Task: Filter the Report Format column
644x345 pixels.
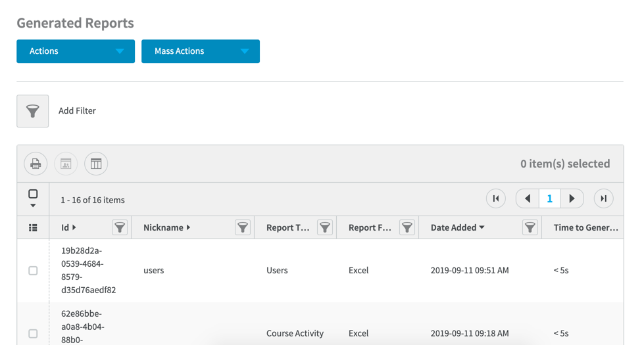Action: coord(407,227)
